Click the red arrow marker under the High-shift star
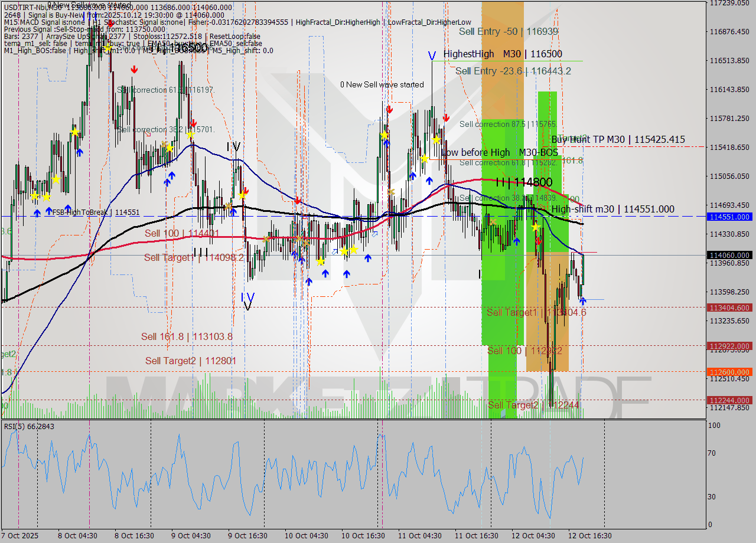 (x=539, y=241)
